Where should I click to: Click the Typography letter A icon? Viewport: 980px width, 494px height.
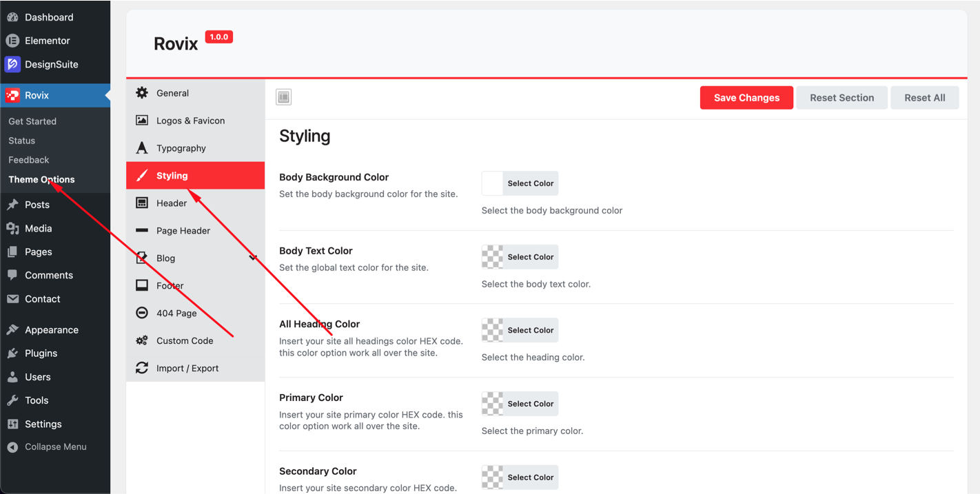point(142,148)
